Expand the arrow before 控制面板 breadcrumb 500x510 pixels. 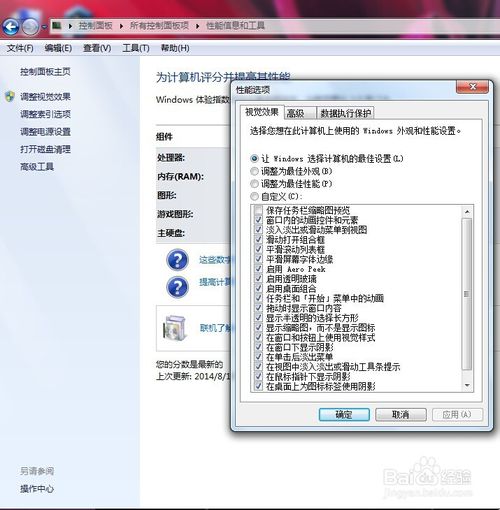click(70, 26)
